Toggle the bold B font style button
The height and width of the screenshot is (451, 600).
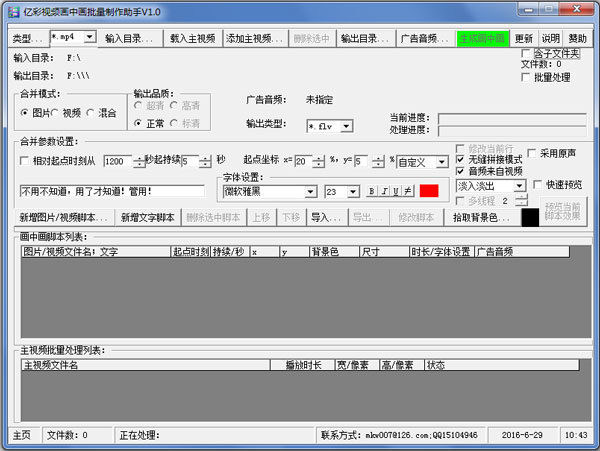(370, 191)
